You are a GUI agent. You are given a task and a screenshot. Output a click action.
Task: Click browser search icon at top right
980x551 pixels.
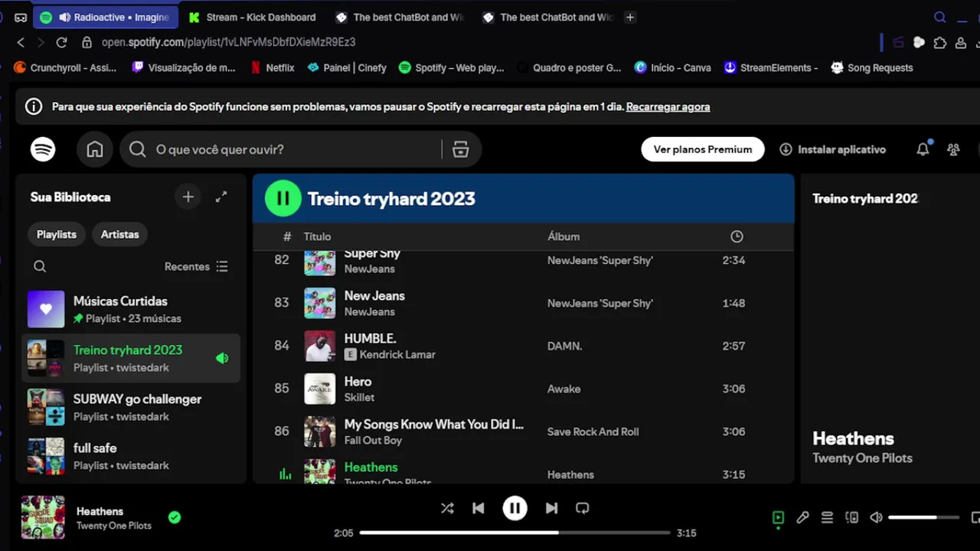(x=940, y=17)
